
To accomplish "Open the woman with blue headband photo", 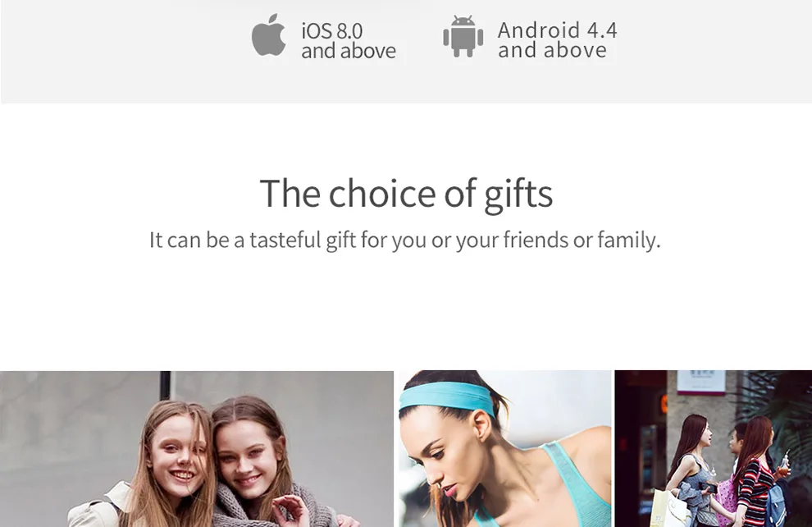I will pos(505,449).
